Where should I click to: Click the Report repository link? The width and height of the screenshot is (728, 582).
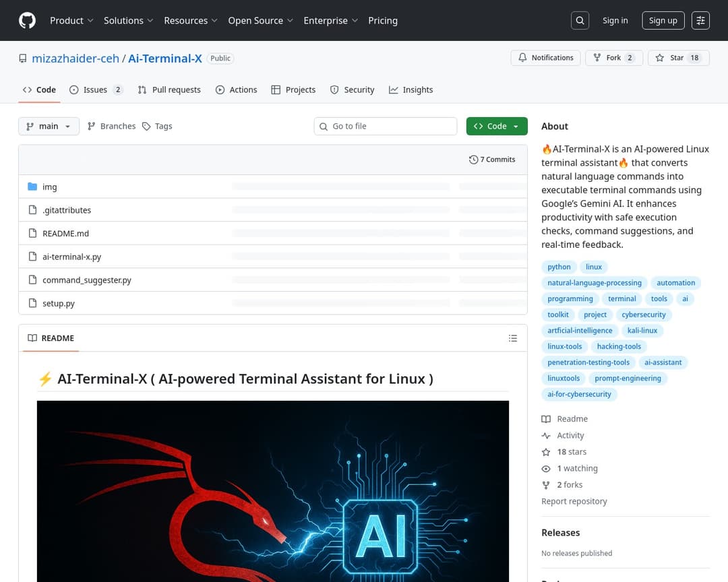(574, 501)
